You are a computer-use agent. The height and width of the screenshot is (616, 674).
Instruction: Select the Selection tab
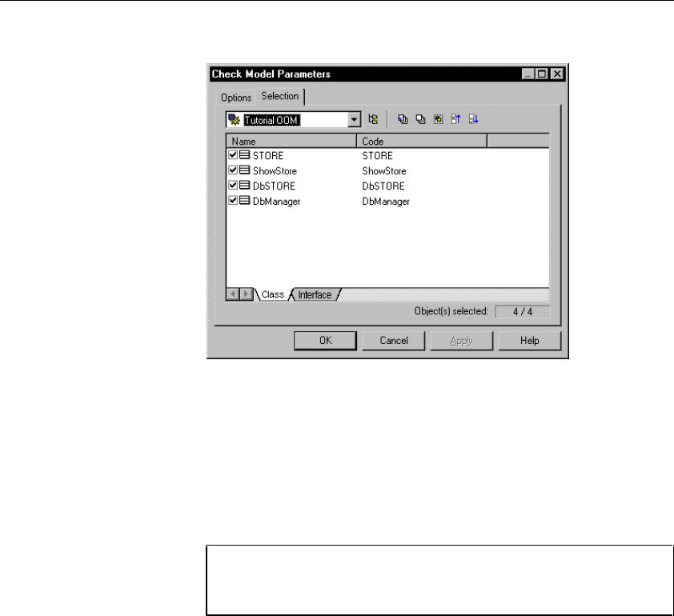click(280, 96)
